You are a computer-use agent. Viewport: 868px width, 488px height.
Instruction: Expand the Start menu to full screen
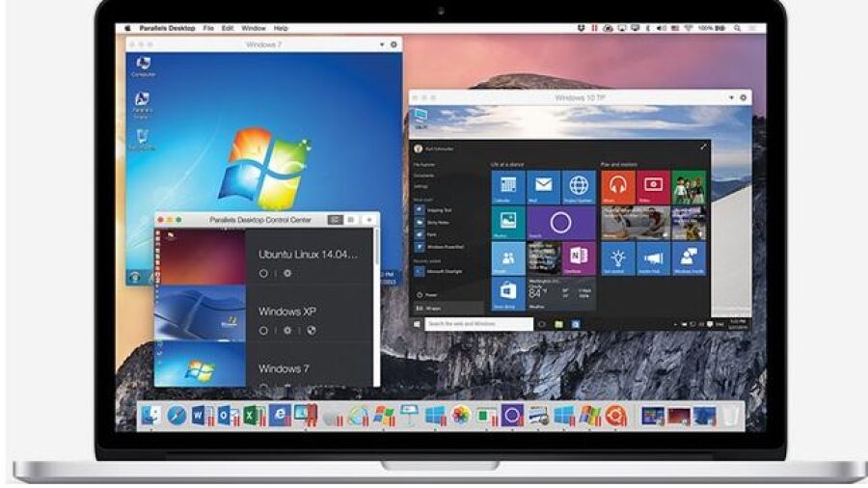pyautogui.click(x=703, y=148)
